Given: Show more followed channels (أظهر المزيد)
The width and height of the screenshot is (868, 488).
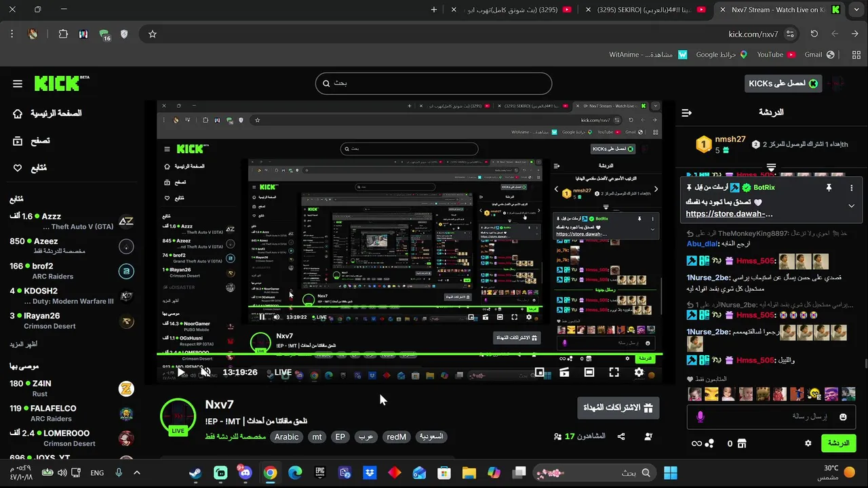Looking at the screenshot, I should pyautogui.click(x=24, y=344).
